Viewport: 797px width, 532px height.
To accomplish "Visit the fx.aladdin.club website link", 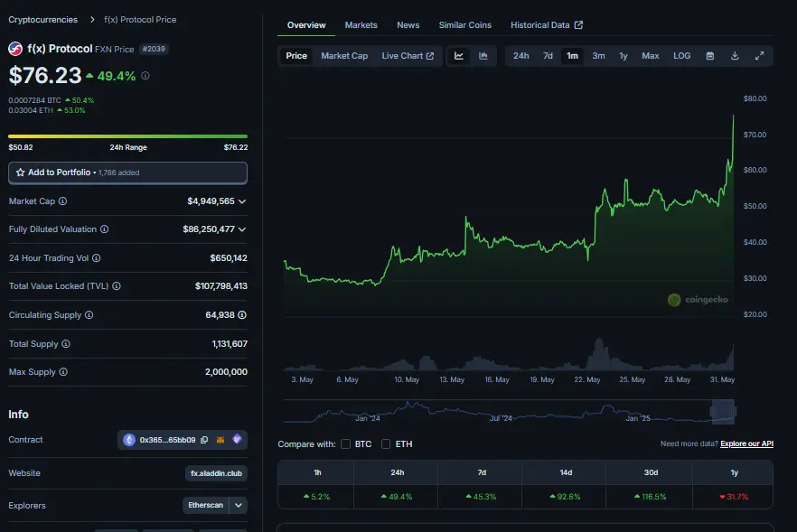I will click(216, 473).
